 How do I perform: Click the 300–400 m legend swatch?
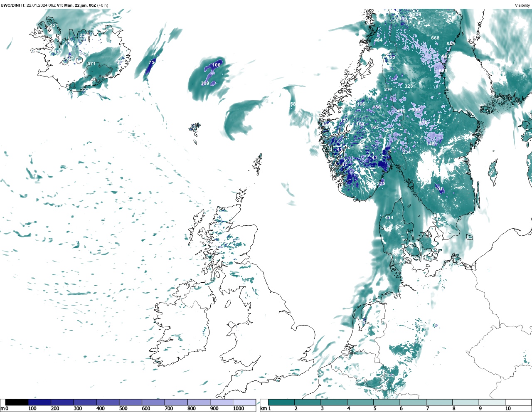coord(85,402)
